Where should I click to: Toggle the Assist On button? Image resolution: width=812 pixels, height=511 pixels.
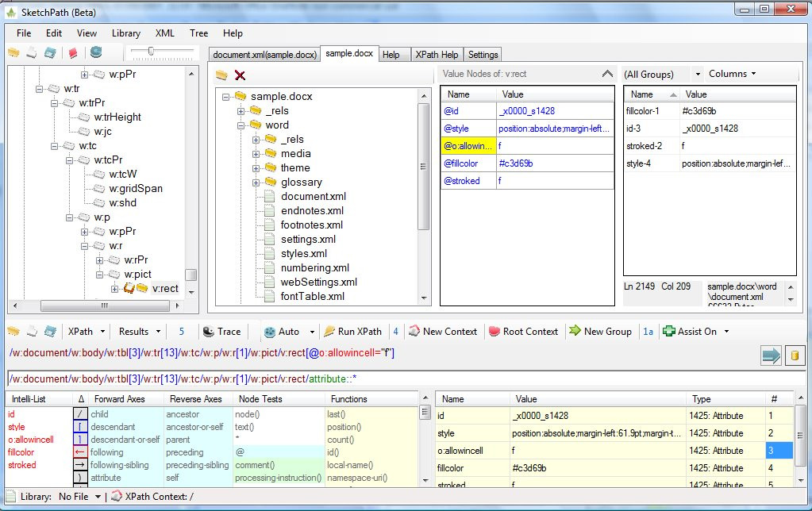[x=693, y=332]
